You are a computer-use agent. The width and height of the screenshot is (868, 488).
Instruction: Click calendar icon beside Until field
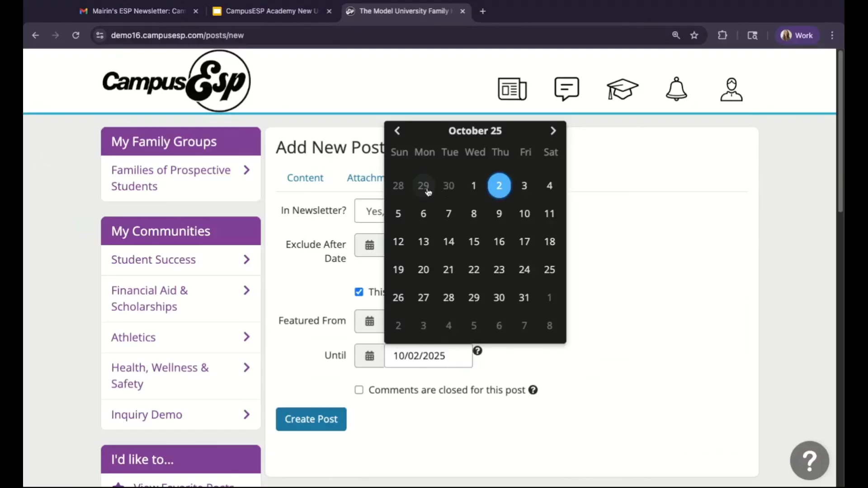(x=369, y=356)
